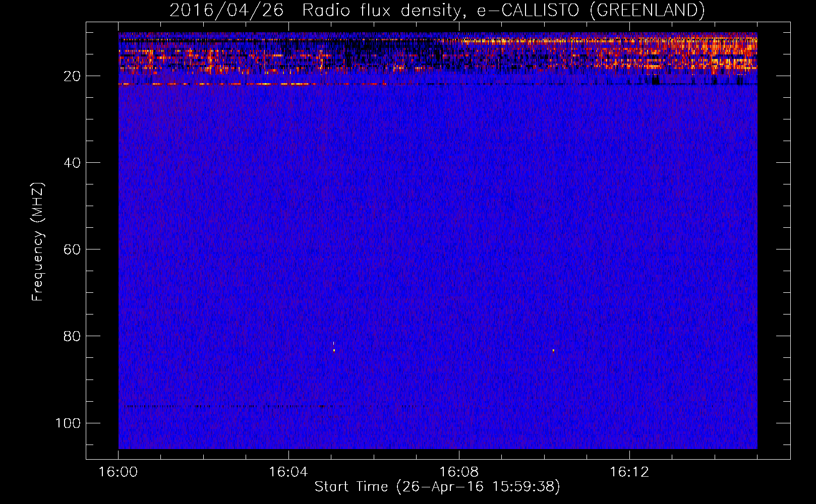The width and height of the screenshot is (816, 504).
Task: Click the 100 MHz frequency tick label
Action: (x=68, y=423)
